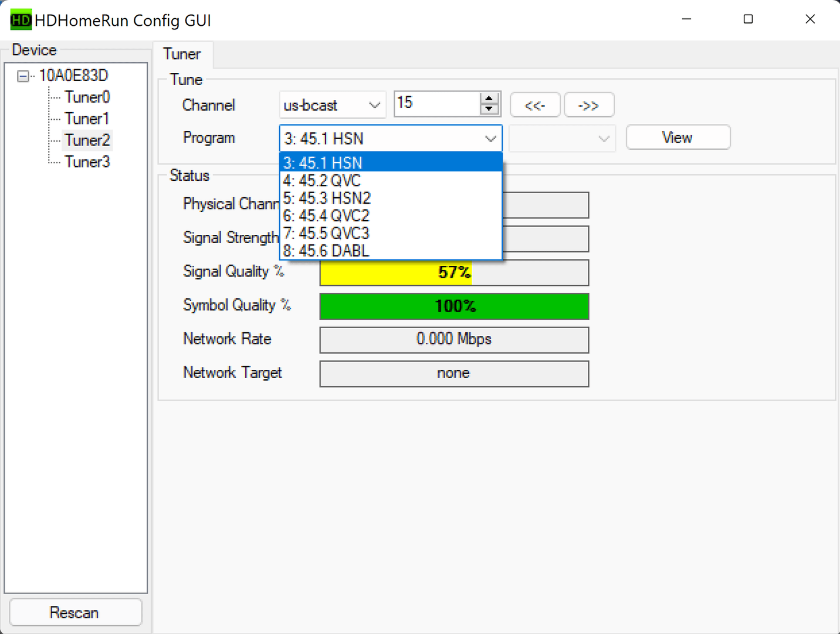Click the Signal Strength status bar
Image resolution: width=840 pixels, height=634 pixels.
coord(546,239)
